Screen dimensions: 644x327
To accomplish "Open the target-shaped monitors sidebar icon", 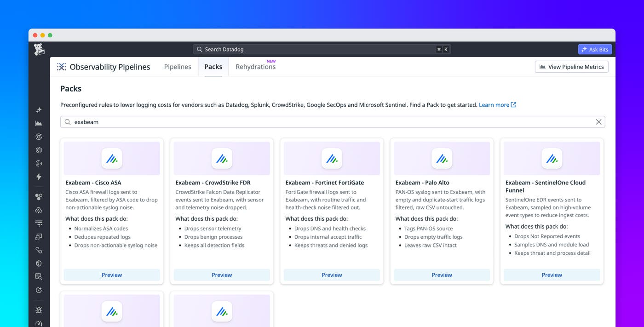I will click(39, 137).
